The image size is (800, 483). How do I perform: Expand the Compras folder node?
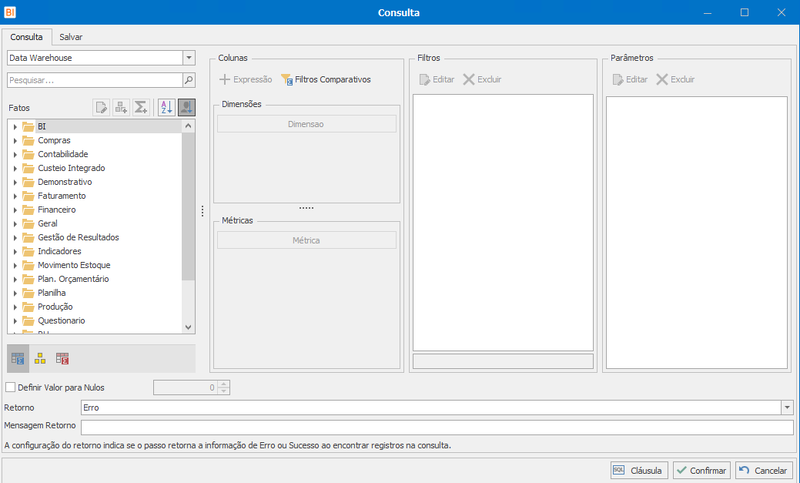point(15,140)
